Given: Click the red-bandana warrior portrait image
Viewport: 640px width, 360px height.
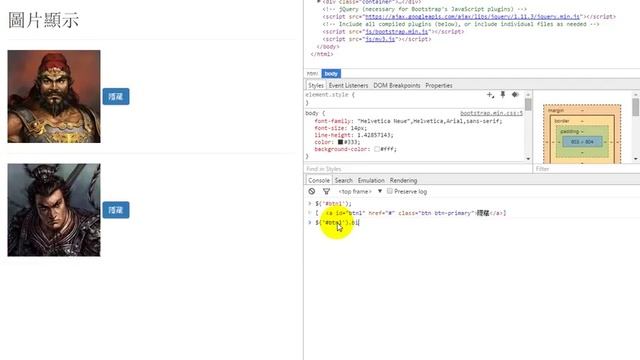Looking at the screenshot, I should click(54, 96).
